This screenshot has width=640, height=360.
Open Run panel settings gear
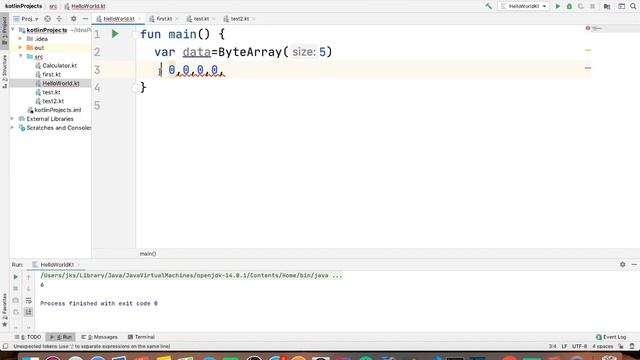tap(622, 264)
